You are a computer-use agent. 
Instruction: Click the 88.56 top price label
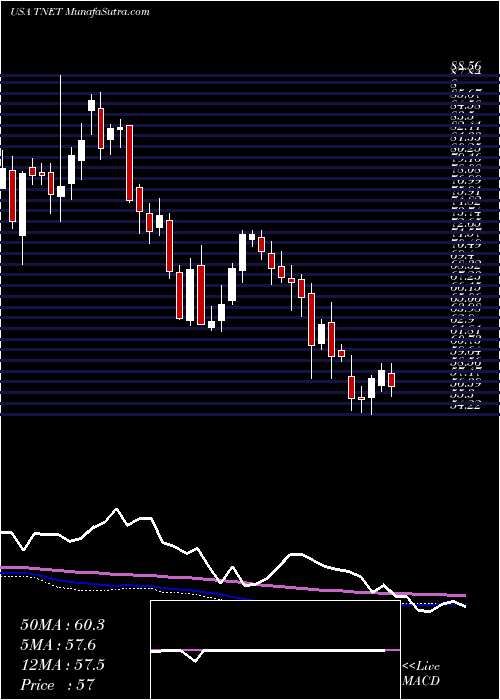[466, 67]
